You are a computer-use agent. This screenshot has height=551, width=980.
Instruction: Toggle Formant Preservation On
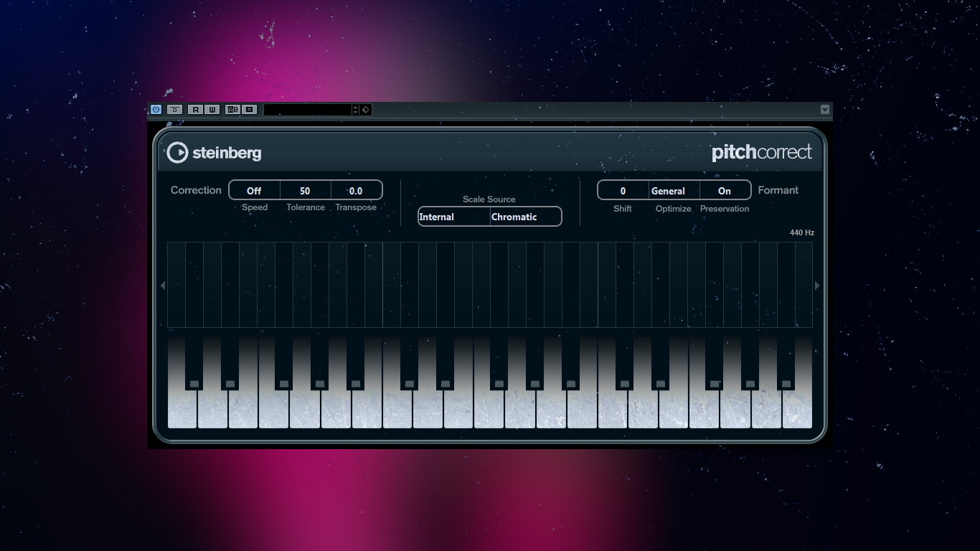tap(725, 191)
